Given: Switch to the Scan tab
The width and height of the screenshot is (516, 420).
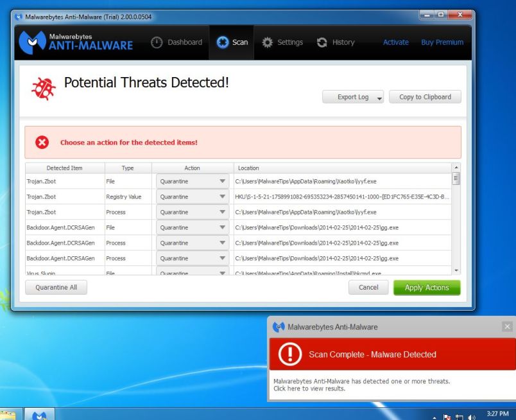Looking at the screenshot, I should pyautogui.click(x=233, y=42).
